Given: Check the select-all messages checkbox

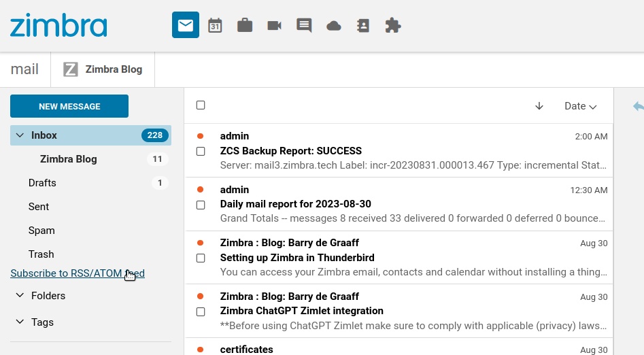Looking at the screenshot, I should tap(201, 105).
